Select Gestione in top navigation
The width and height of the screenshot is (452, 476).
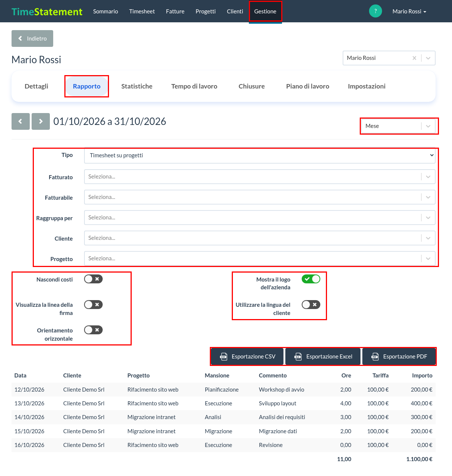pos(265,12)
